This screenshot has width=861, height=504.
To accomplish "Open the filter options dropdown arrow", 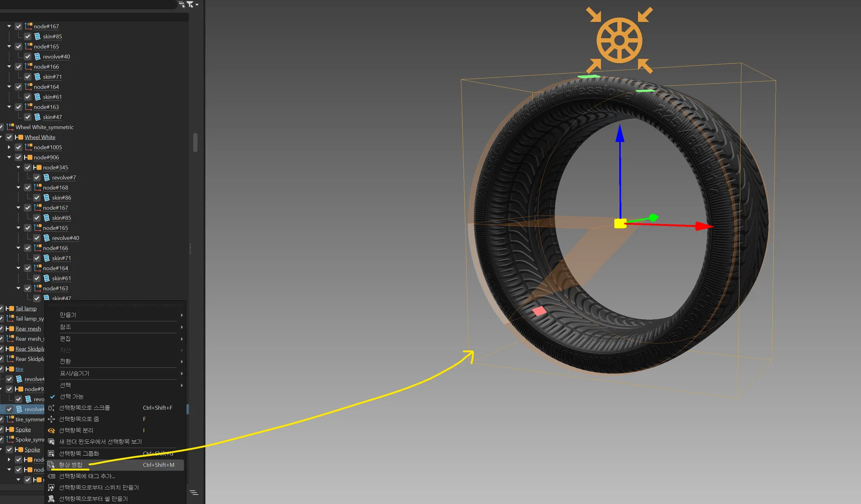I will coord(197,5).
